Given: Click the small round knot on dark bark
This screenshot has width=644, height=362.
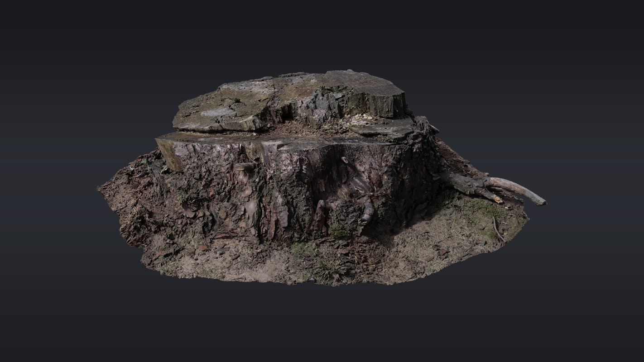Looking at the screenshot, I should click(x=344, y=160).
